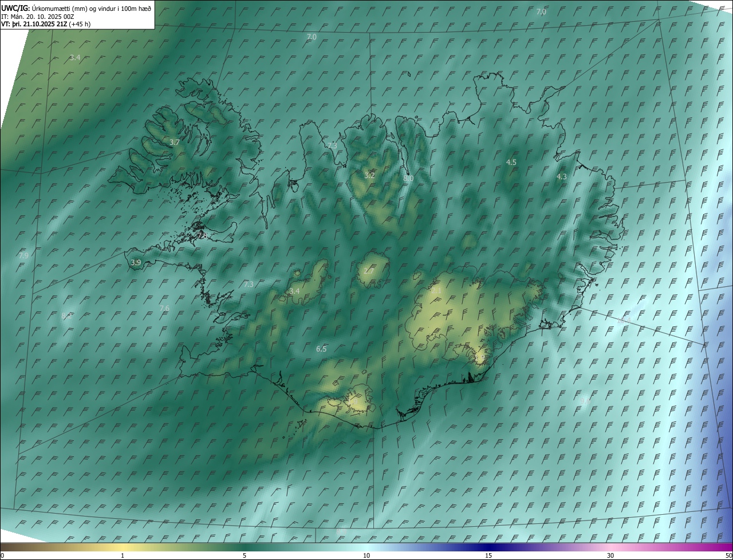Click the 50 tick on the color scale
The width and height of the screenshot is (733, 560).
pyautogui.click(x=728, y=555)
